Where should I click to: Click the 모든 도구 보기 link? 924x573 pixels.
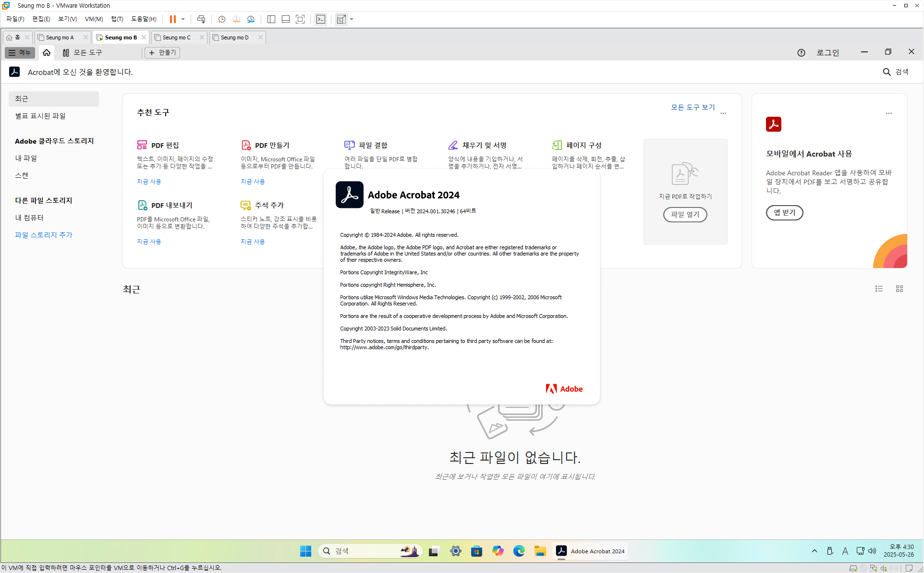pos(693,107)
